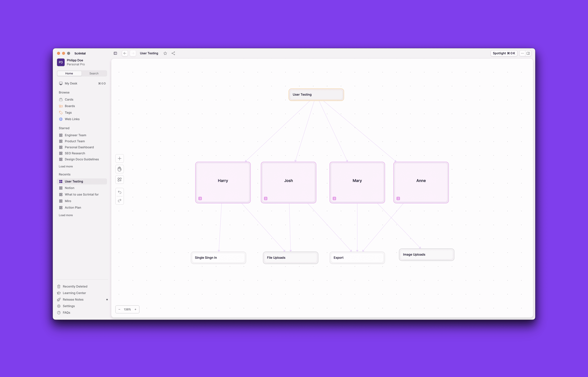The image size is (588, 377).
Task: Expand Anne card's 2 nested items badge
Action: click(398, 199)
